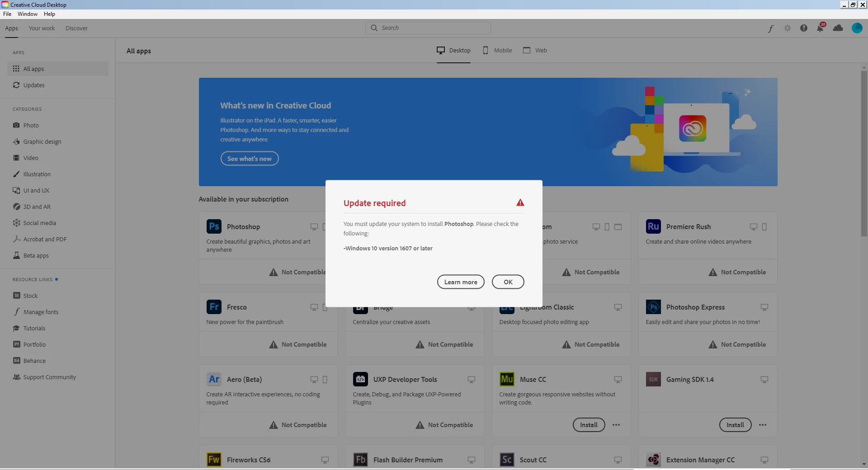This screenshot has width=868, height=470.
Task: Select the Social media category
Action: click(58, 223)
